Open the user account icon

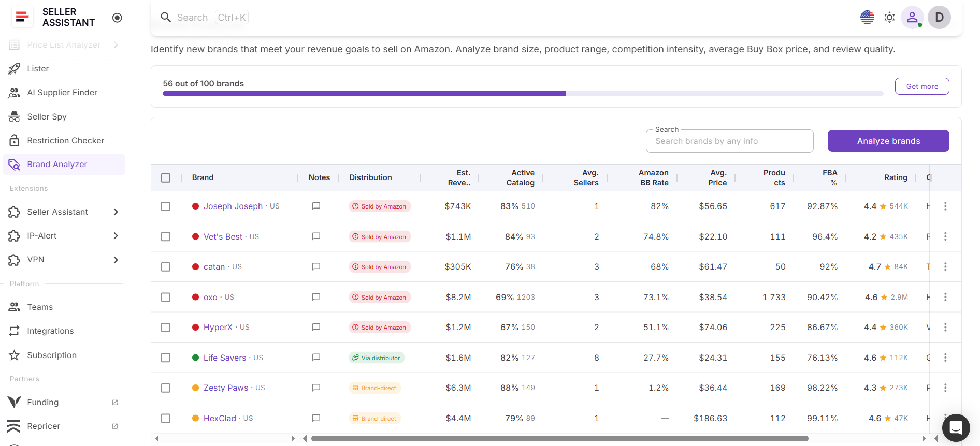(x=912, y=17)
